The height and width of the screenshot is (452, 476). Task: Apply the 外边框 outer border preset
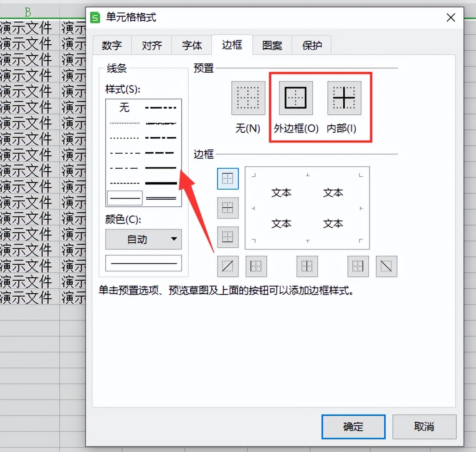[295, 99]
